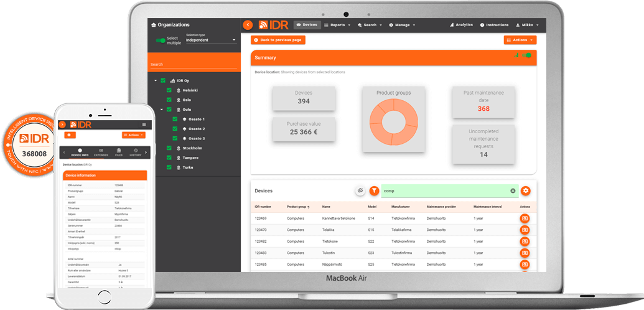Image resolution: width=644 pixels, height=310 pixels.
Task: Click the IDR Oy organization icon
Action: point(173,80)
